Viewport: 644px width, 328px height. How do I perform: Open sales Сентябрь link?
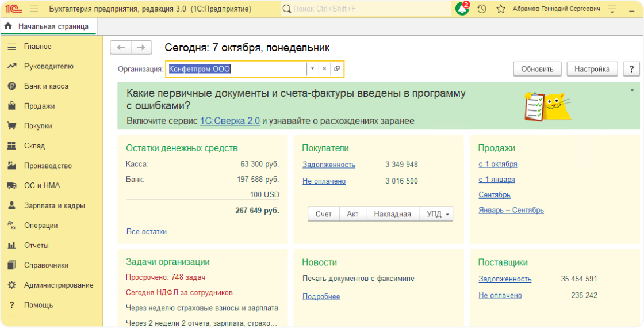494,195
